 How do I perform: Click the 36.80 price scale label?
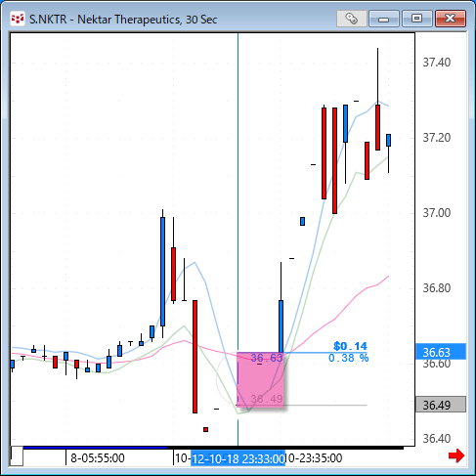pos(436,288)
